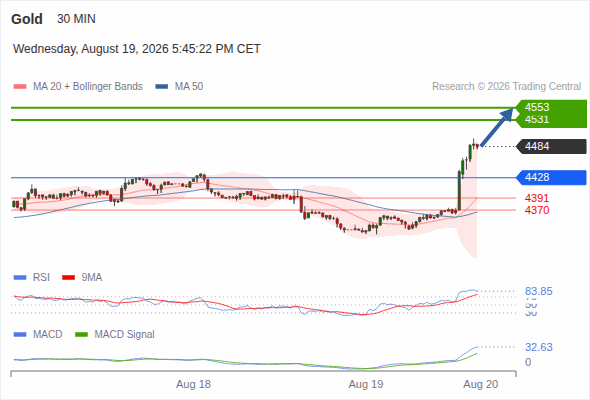Click the black 4484 current price tag

tap(551, 146)
